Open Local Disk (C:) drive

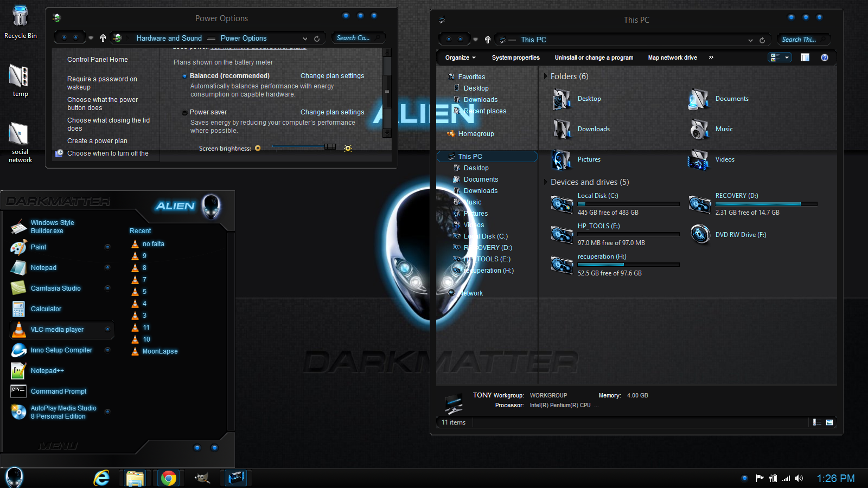[x=615, y=204]
